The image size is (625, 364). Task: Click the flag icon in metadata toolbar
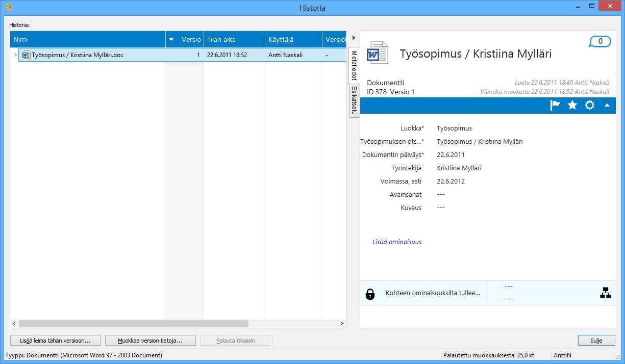[x=555, y=105]
